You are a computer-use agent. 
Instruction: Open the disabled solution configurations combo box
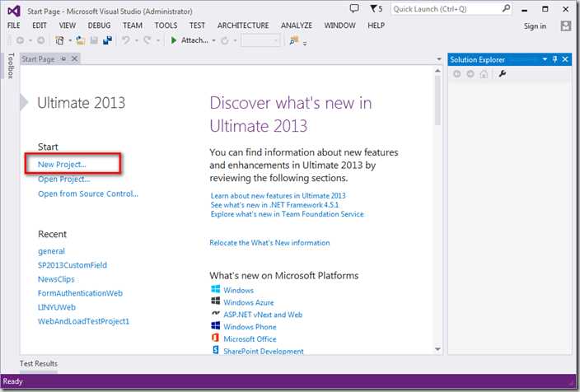[x=260, y=40]
